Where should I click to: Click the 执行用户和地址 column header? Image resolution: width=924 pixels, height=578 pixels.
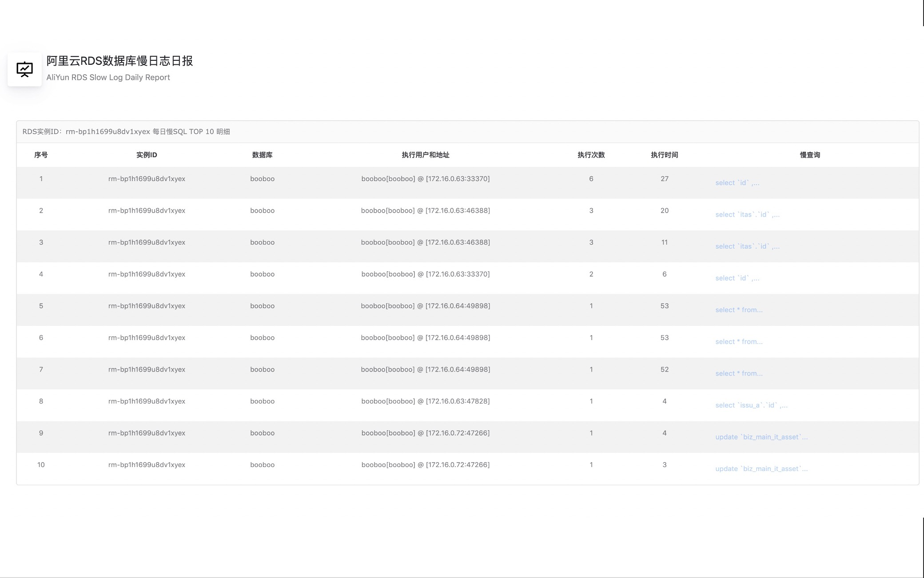(426, 155)
